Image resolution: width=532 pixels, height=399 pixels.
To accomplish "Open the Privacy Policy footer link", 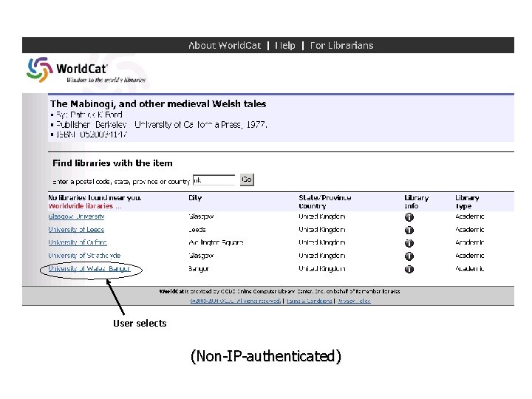I will pyautogui.click(x=354, y=301).
